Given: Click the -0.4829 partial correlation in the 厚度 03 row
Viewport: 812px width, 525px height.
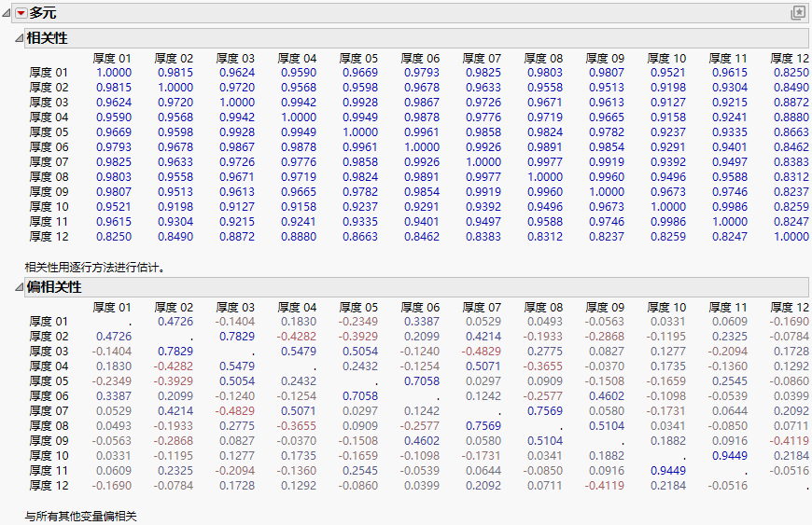Looking at the screenshot, I should [x=482, y=351].
